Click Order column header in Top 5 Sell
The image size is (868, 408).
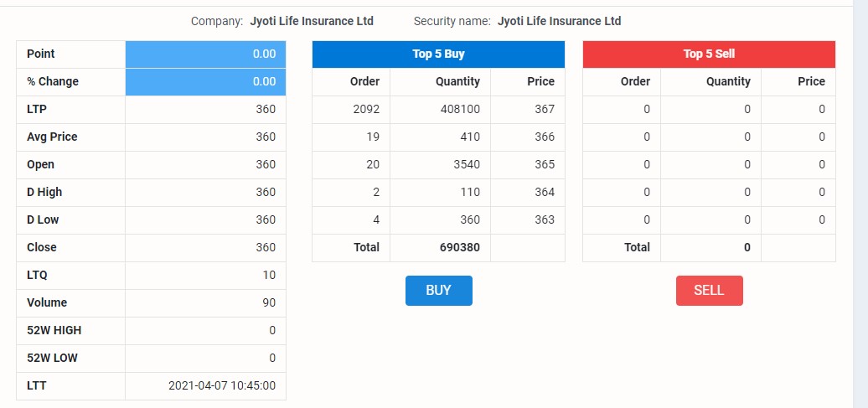coord(635,81)
